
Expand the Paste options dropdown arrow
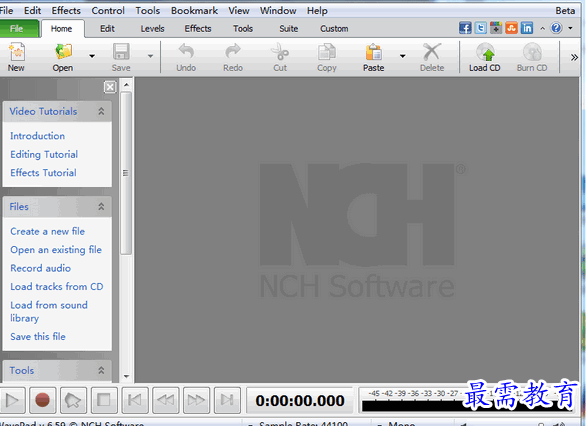pos(403,56)
